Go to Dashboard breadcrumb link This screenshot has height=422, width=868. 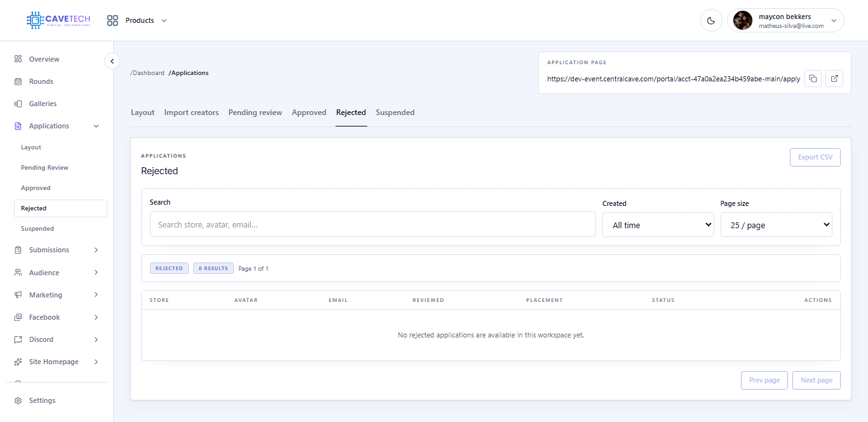coord(147,73)
